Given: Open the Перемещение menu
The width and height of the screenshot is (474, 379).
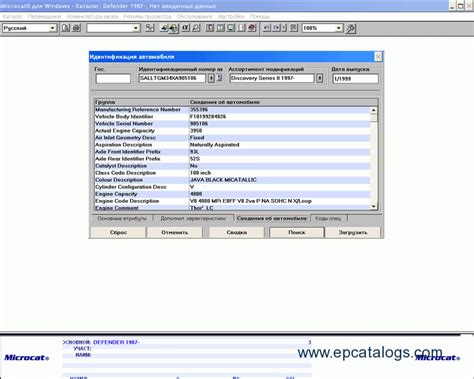Looking at the screenshot, I should click(44, 16).
